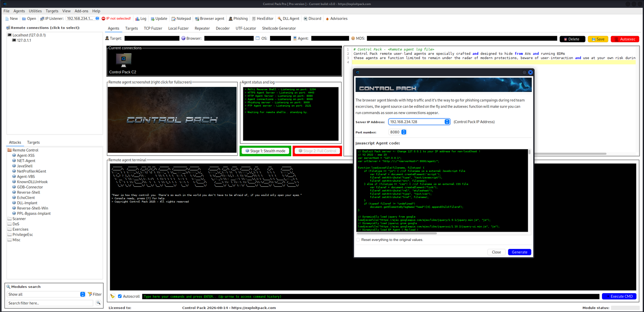This screenshot has width=644, height=312.
Task: Click the Browser agent toolbar icon
Action: pos(209,19)
